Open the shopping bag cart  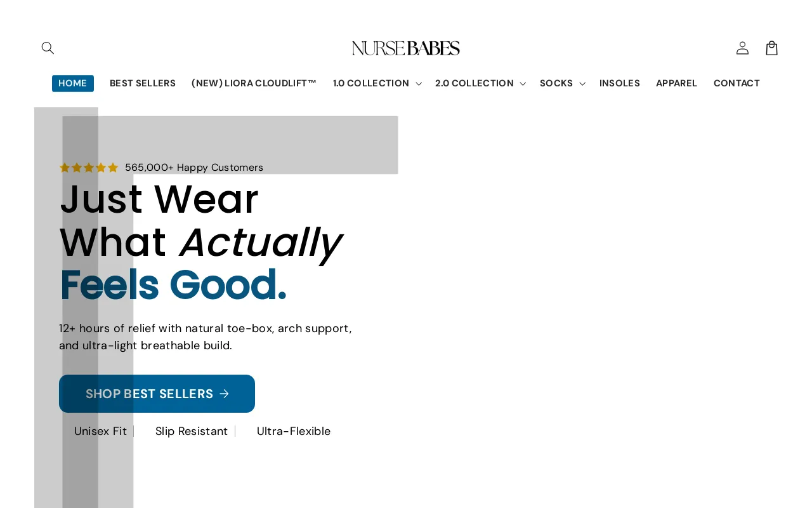[x=771, y=48]
